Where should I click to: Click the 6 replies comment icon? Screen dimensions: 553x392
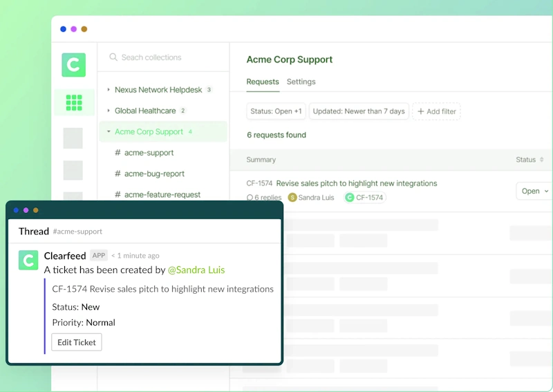pos(250,198)
